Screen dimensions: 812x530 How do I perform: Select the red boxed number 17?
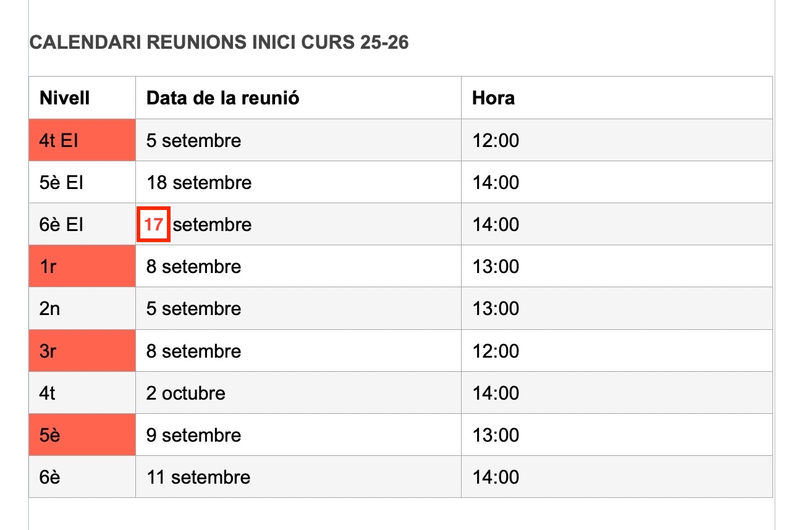point(153,224)
